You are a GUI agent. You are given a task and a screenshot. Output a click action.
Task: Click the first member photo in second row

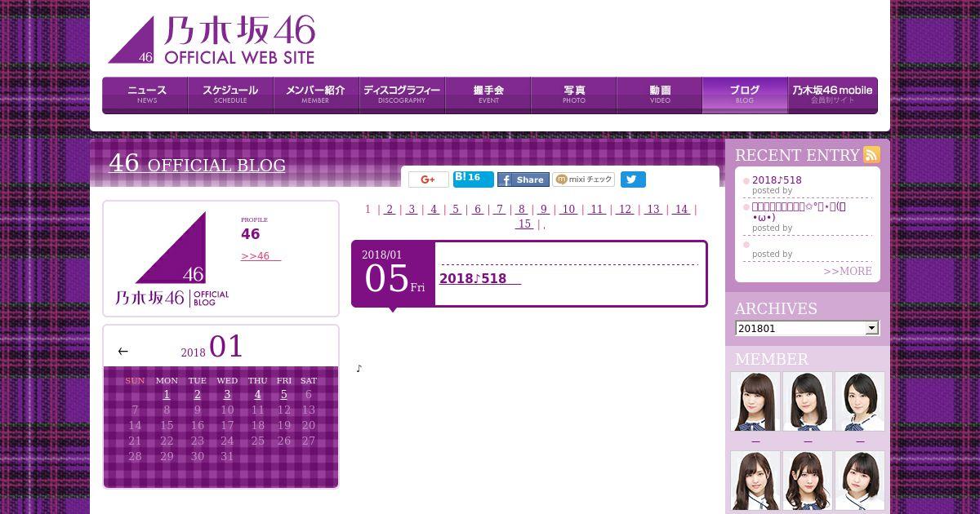(x=755, y=481)
